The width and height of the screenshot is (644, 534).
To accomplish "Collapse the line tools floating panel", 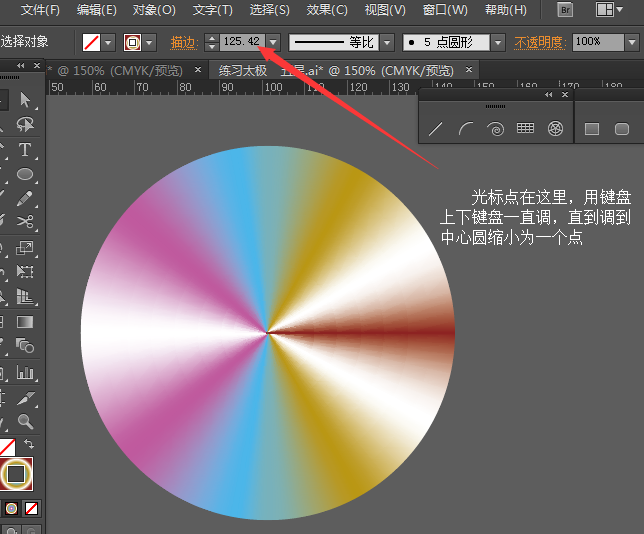I will click(549, 94).
